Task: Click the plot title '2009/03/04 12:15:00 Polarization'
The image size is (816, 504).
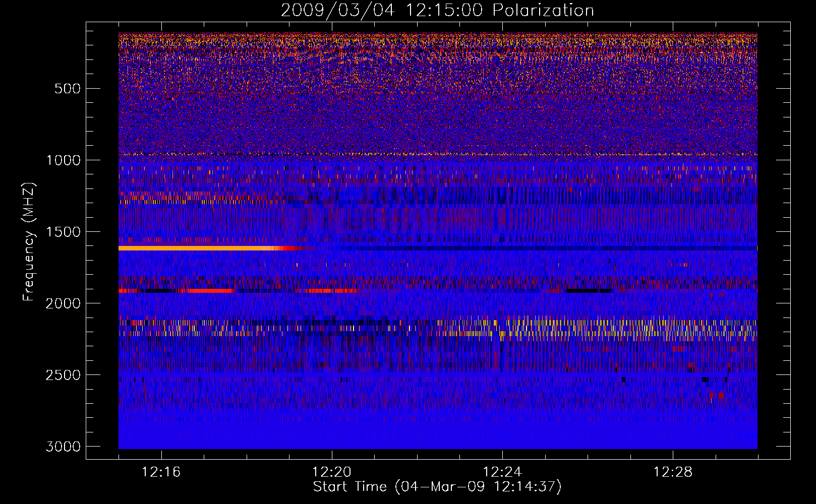Action: tap(437, 10)
